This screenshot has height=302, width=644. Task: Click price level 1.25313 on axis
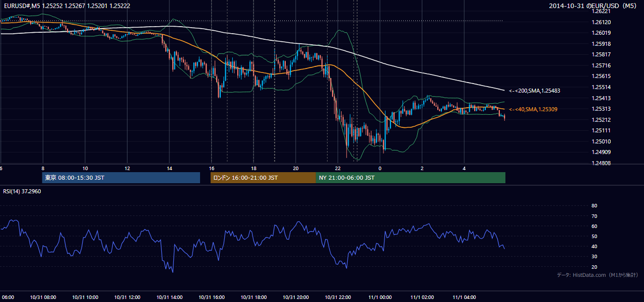point(601,109)
